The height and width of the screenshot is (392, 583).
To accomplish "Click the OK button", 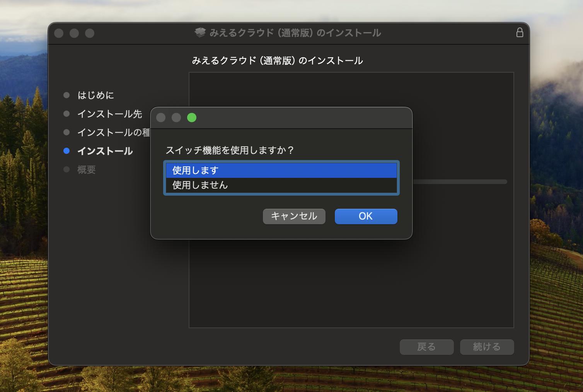I will point(366,216).
